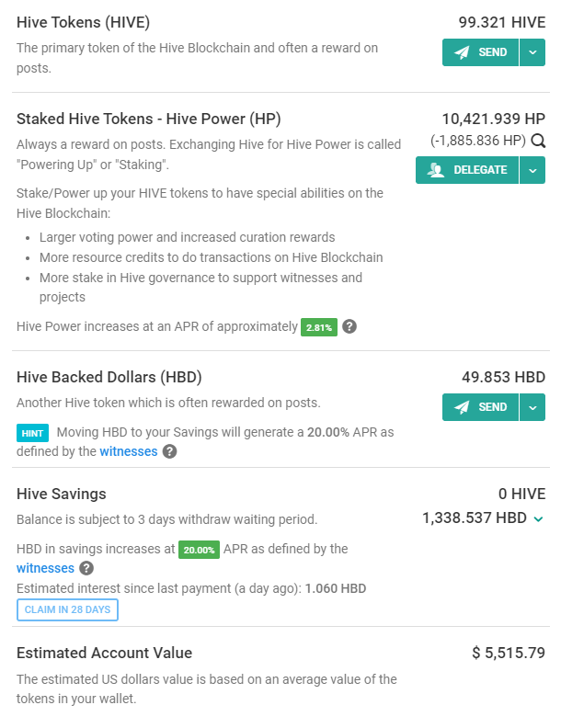Click the 2.81% APR badge

coord(319,327)
